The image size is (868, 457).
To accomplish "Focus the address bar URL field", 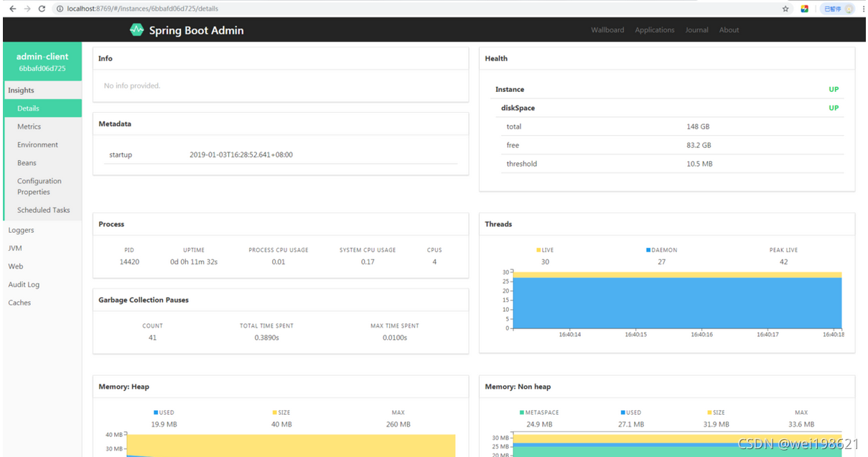I will tap(416, 9).
